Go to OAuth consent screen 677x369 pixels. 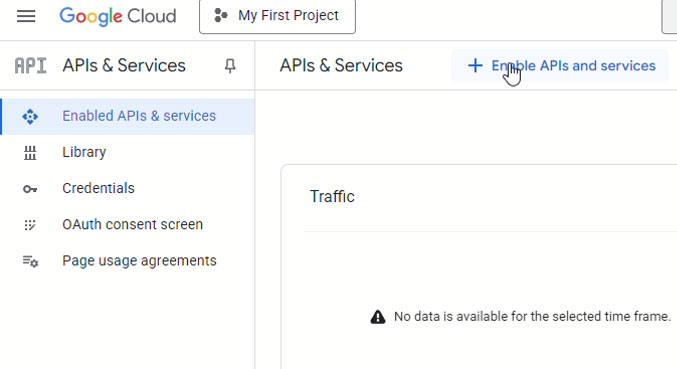click(x=127, y=225)
